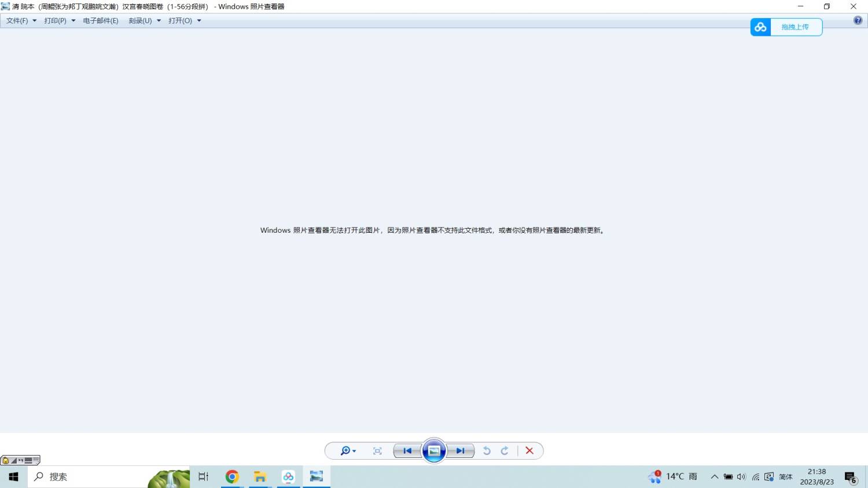The width and height of the screenshot is (868, 488).
Task: Rotate image clockwise
Action: click(505, 451)
